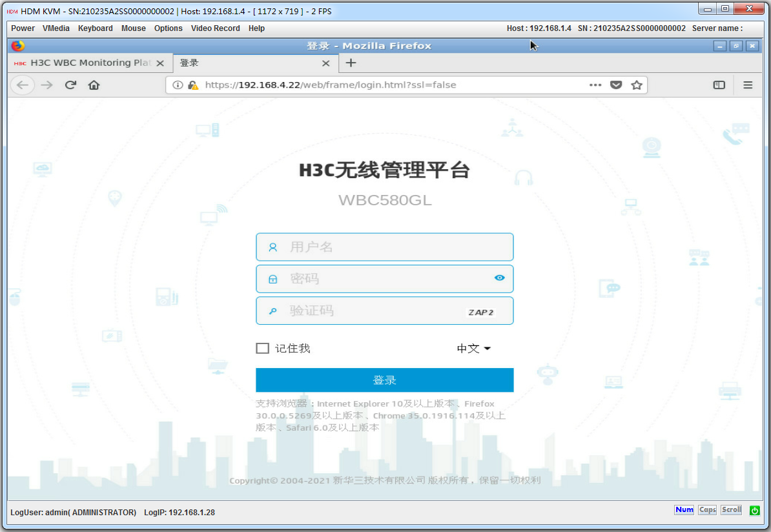Open the Options menu
The image size is (771, 532).
point(168,28)
